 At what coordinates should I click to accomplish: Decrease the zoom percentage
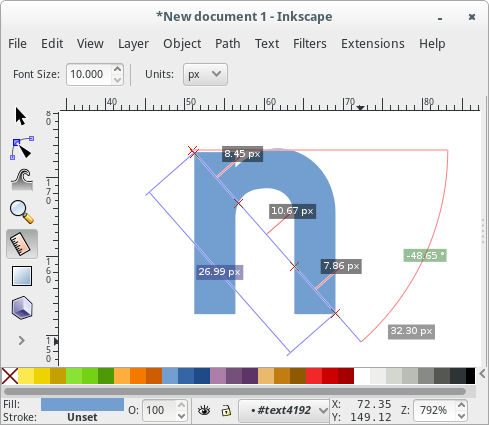point(461,416)
